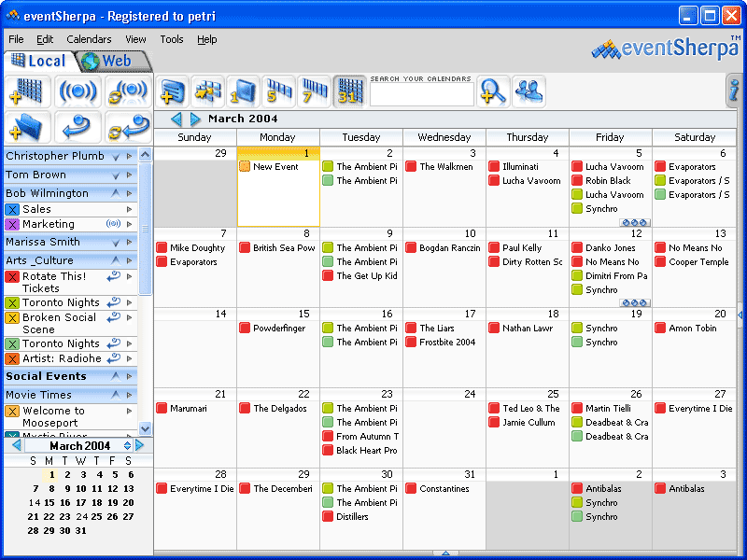Click the refresh broadcast calendars icon

click(128, 91)
